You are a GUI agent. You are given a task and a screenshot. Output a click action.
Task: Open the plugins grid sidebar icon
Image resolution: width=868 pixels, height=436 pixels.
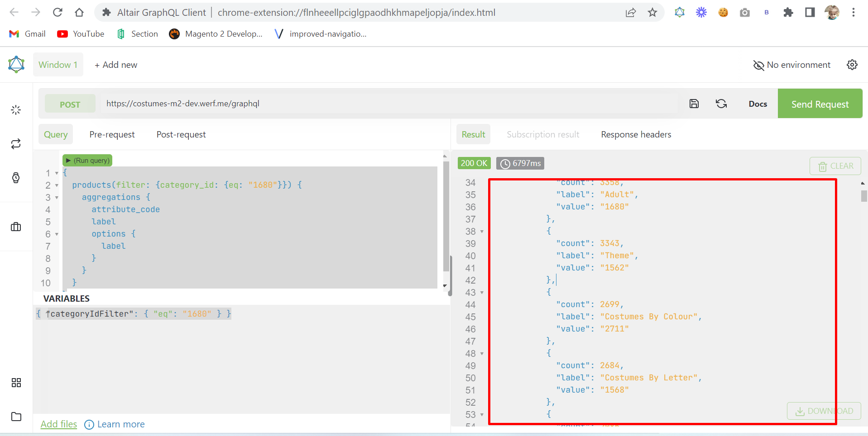tap(16, 383)
